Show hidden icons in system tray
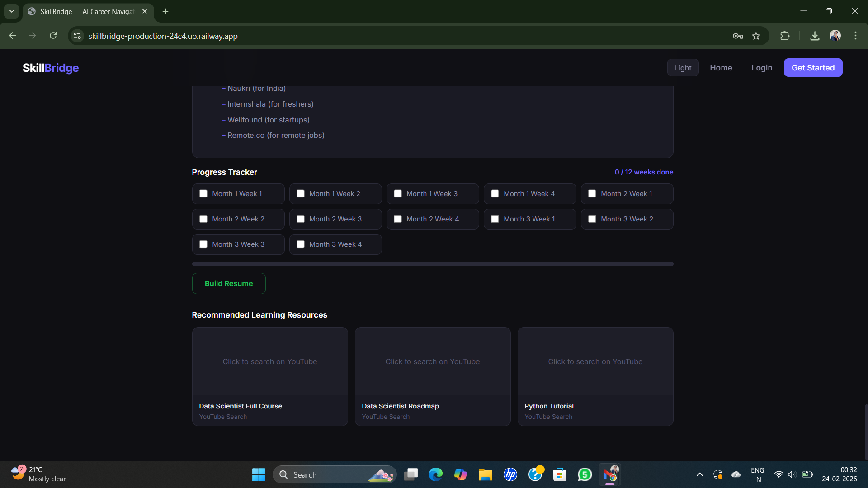Viewport: 868px width, 488px height. pyautogui.click(x=699, y=474)
